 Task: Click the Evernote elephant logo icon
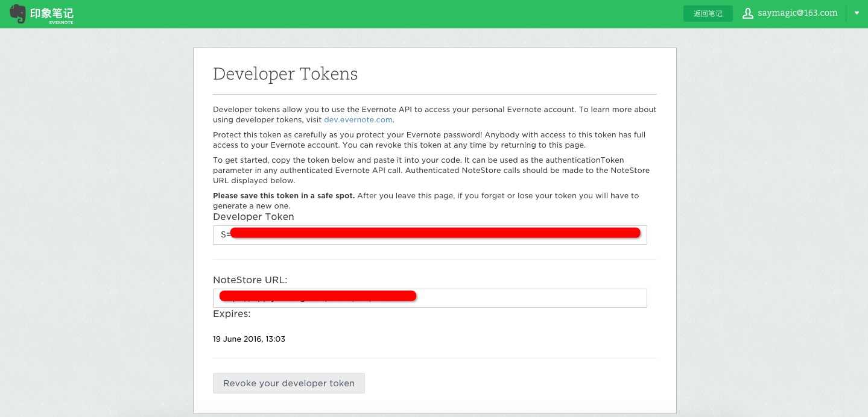[17, 14]
